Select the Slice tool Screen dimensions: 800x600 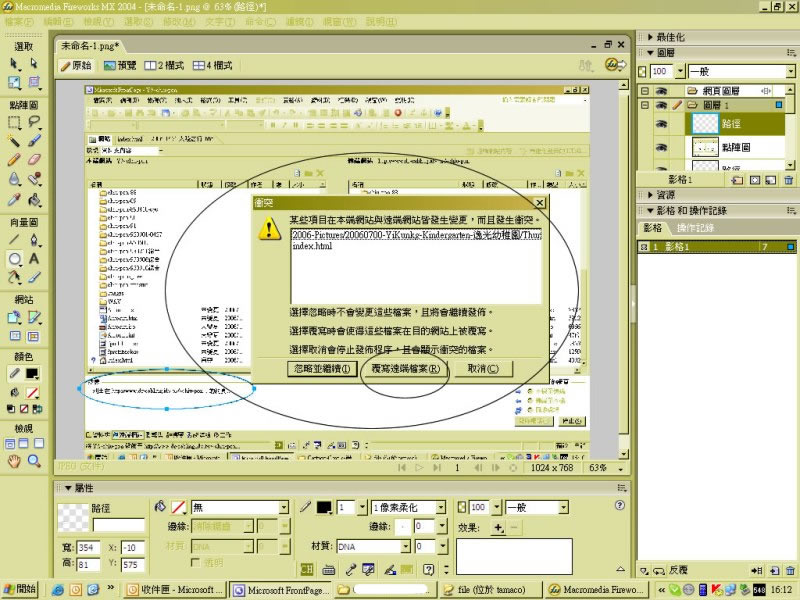34,317
